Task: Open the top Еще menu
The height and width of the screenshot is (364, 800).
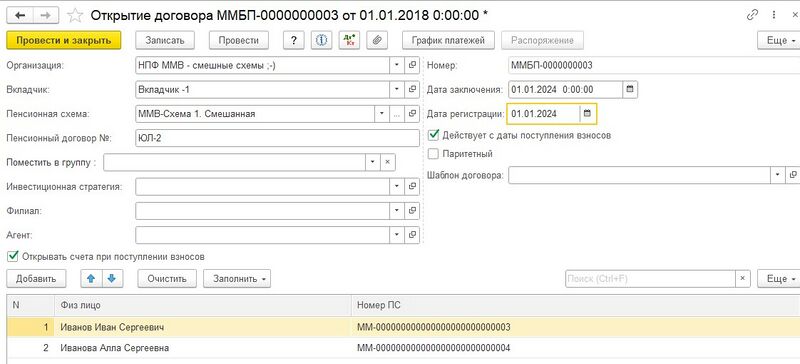Action: click(x=779, y=40)
